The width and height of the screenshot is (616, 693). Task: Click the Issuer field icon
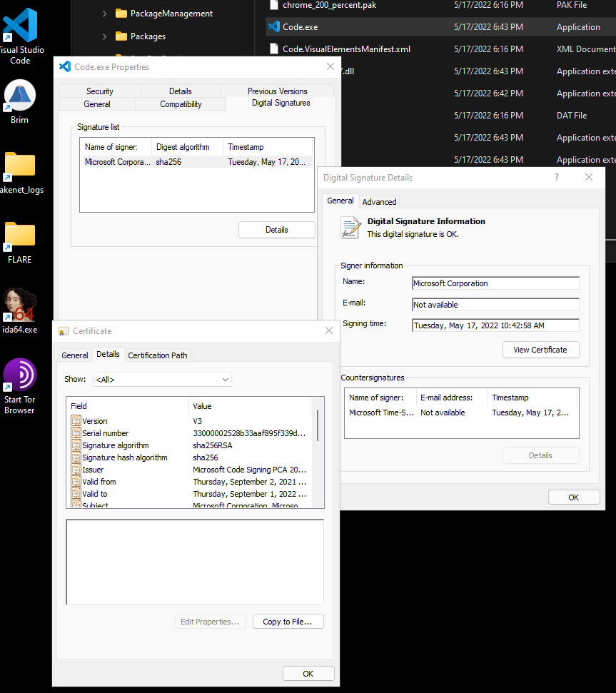pyautogui.click(x=76, y=470)
